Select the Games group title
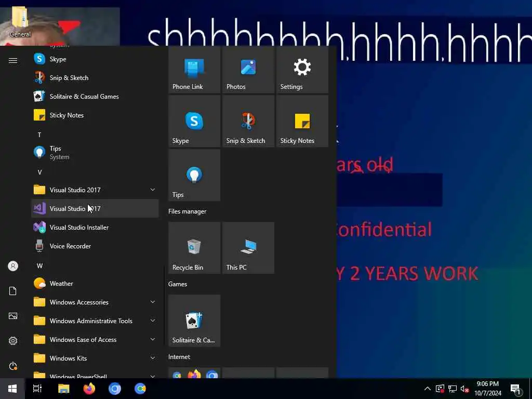 pos(178,284)
